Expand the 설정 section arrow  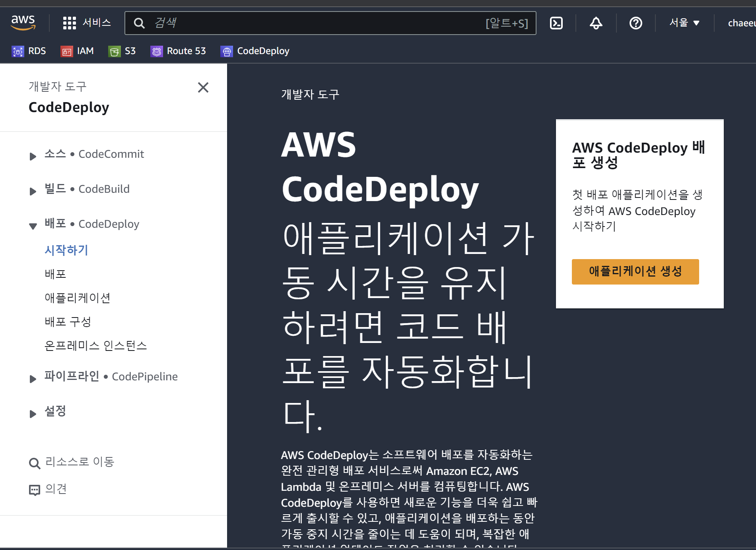(x=33, y=414)
